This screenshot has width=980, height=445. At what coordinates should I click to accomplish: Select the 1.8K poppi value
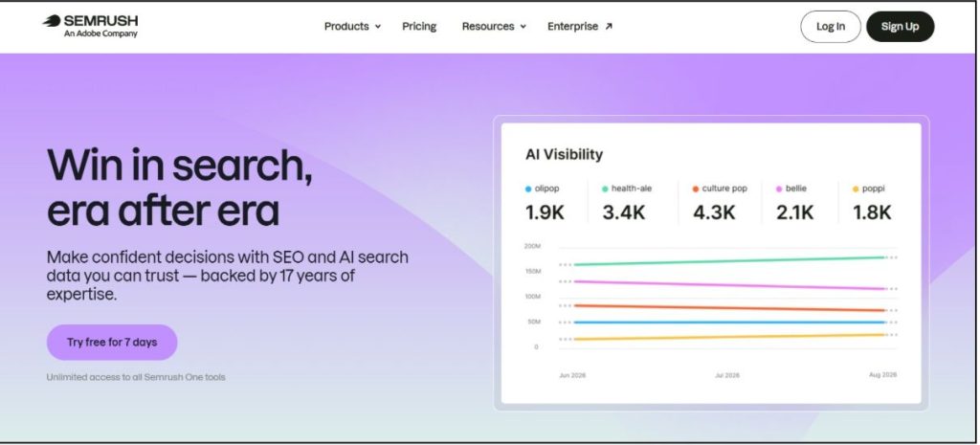[x=873, y=212]
